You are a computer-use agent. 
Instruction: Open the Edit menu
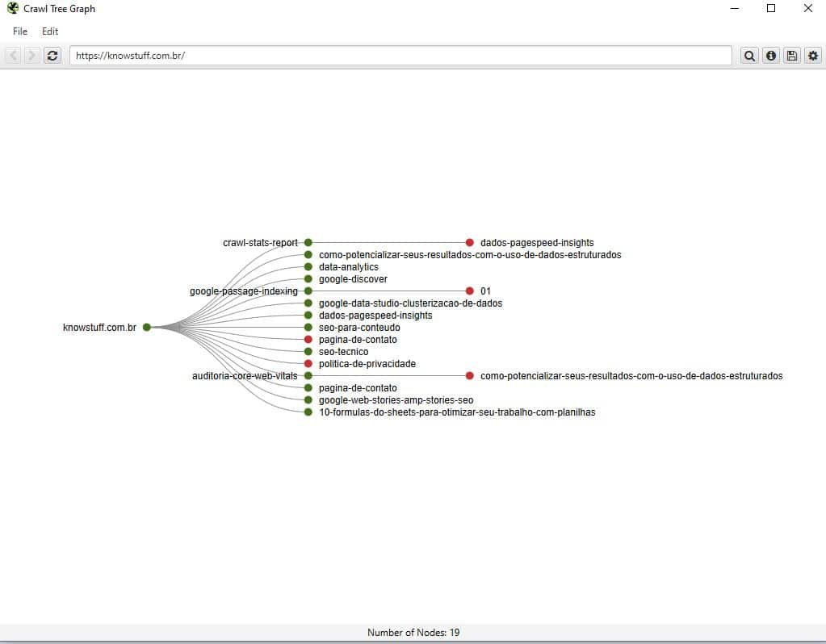(x=50, y=31)
